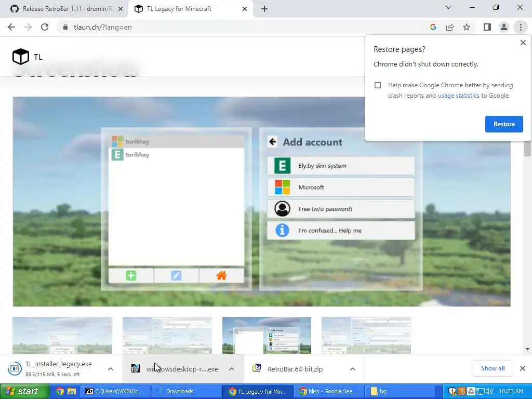Switch to the 7-Zip C:\Users\VM5 taskbar window
This screenshot has height=399, width=532.
point(115,392)
